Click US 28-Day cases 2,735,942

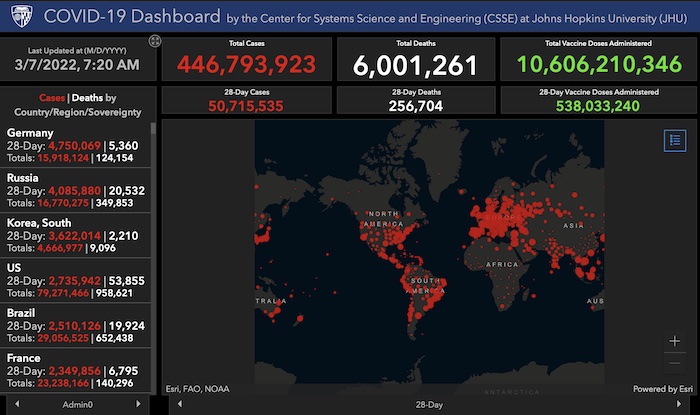click(75, 281)
